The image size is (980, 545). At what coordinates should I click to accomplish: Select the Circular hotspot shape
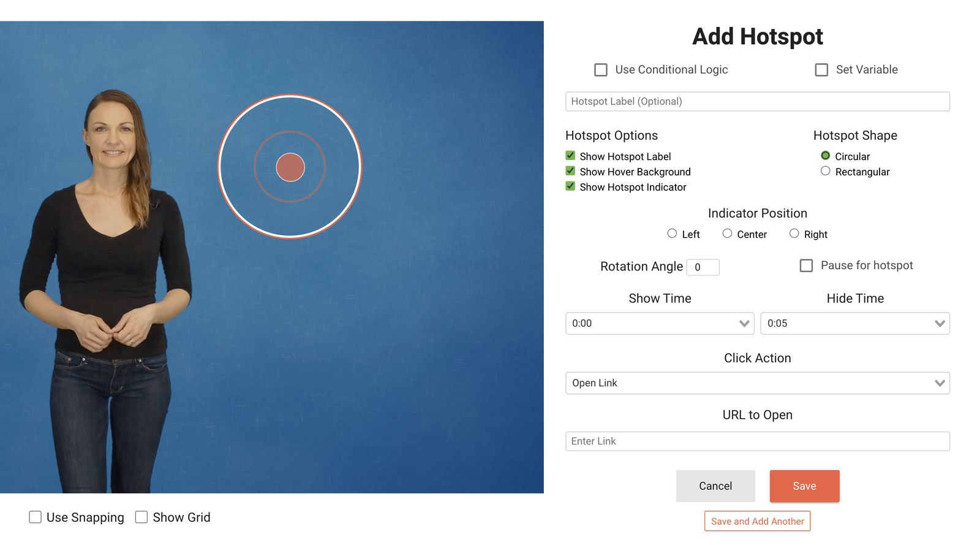(x=826, y=156)
